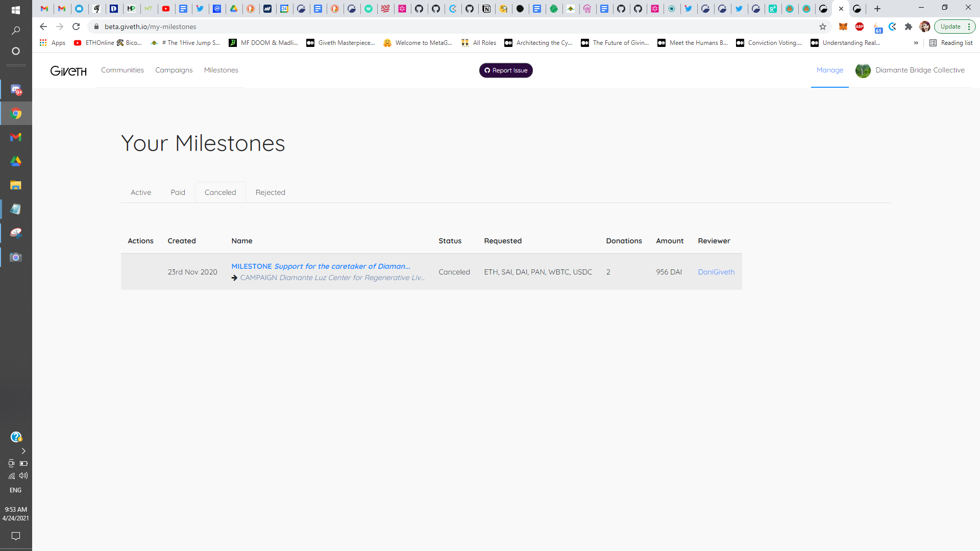Open the AdBlock Plus extension icon
Screen dimensions: 980x551
860,27
